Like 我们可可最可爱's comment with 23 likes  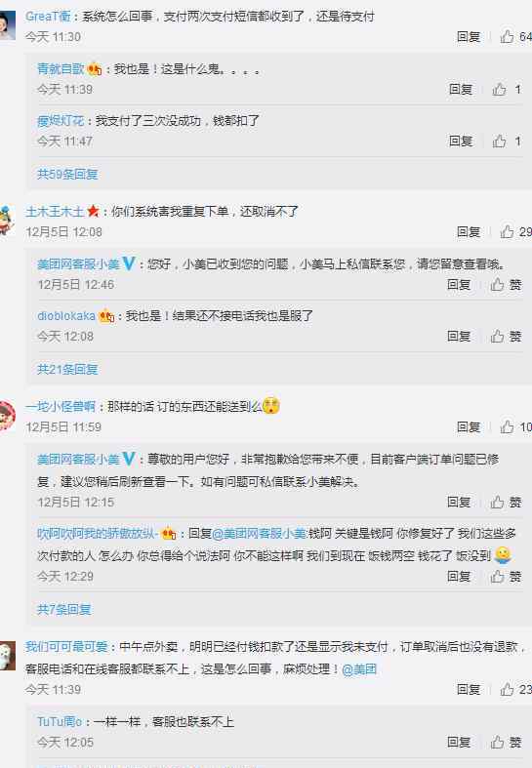pos(515,690)
